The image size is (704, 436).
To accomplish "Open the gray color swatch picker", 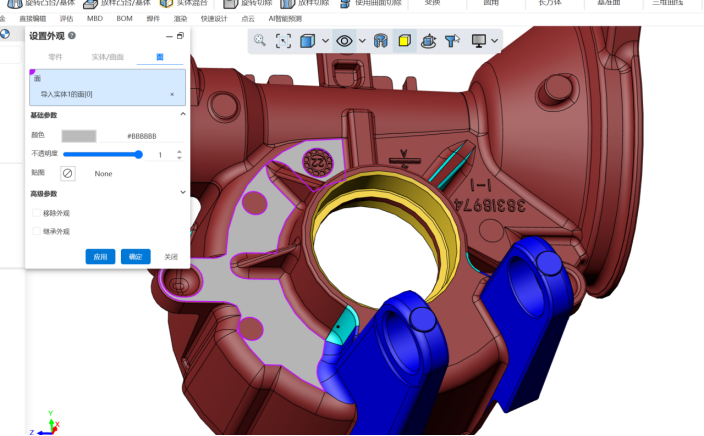I will point(79,136).
